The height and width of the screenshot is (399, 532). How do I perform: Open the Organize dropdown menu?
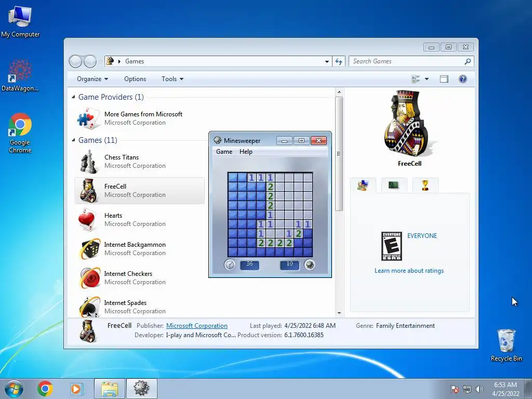tap(92, 79)
